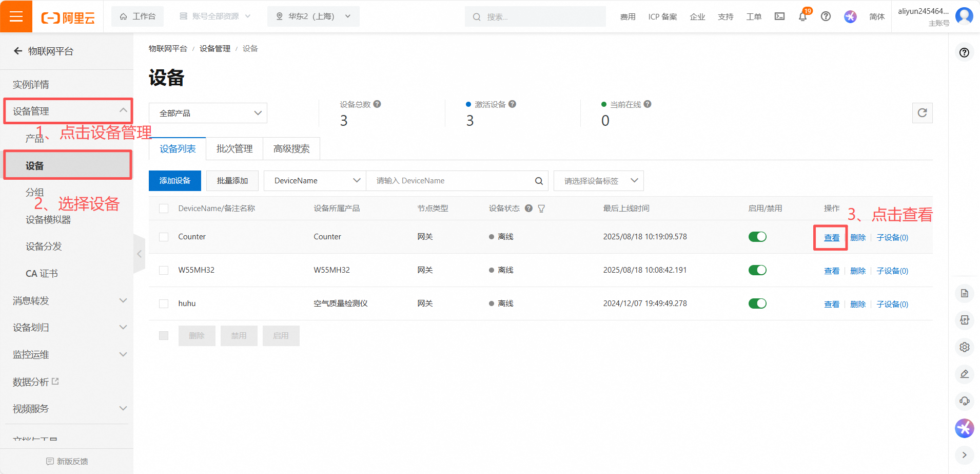Click the top bar help question icon
The height and width of the screenshot is (474, 980).
[x=826, y=16]
